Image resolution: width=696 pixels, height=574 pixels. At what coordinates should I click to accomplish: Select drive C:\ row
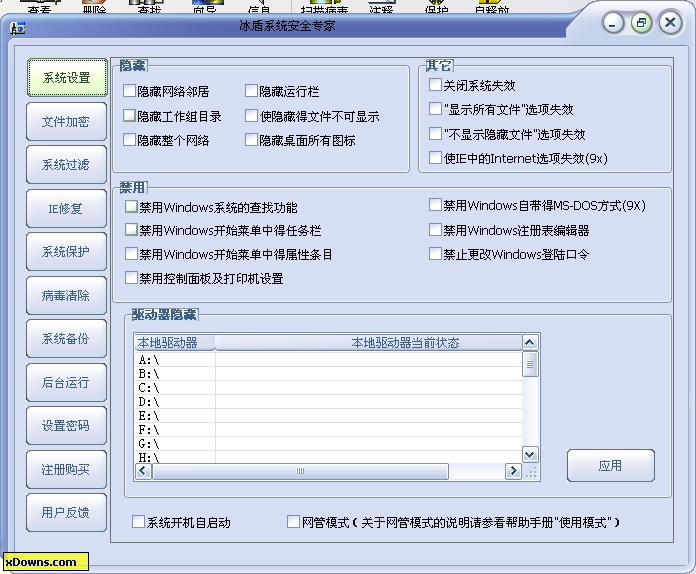point(328,388)
